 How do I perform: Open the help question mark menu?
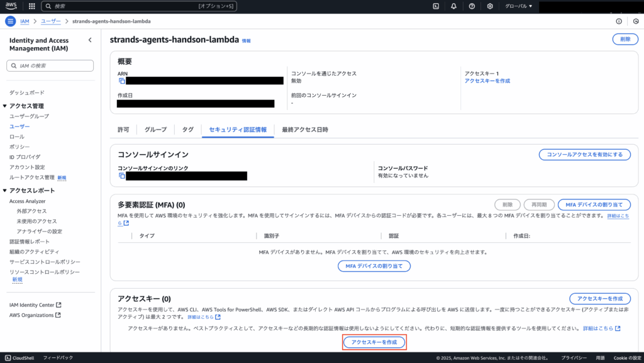472,6
